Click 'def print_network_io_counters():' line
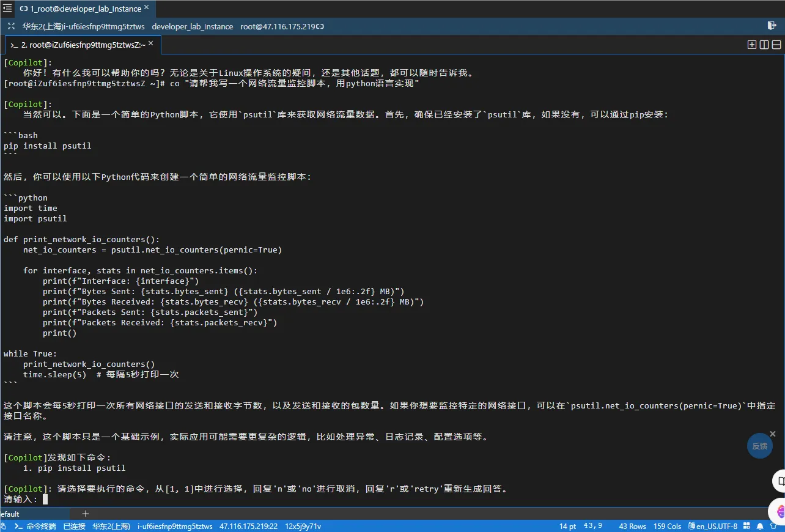The height and width of the screenshot is (532, 785). [81, 239]
